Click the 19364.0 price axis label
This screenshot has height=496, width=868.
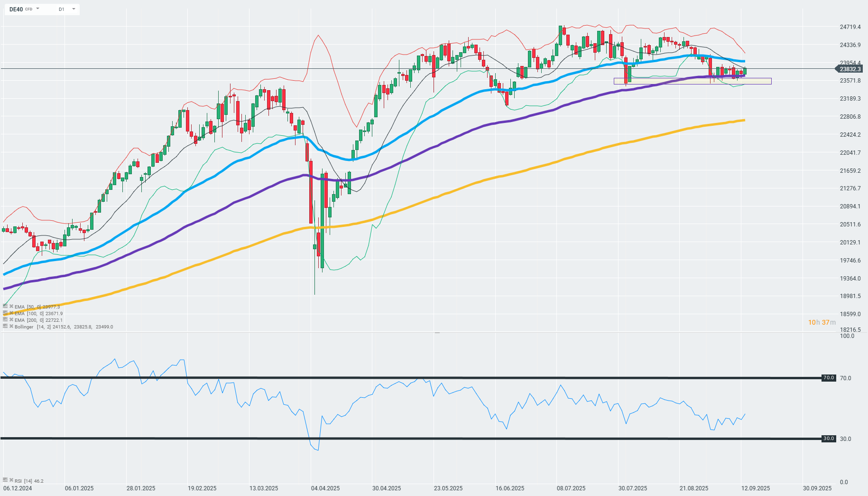pyautogui.click(x=850, y=279)
